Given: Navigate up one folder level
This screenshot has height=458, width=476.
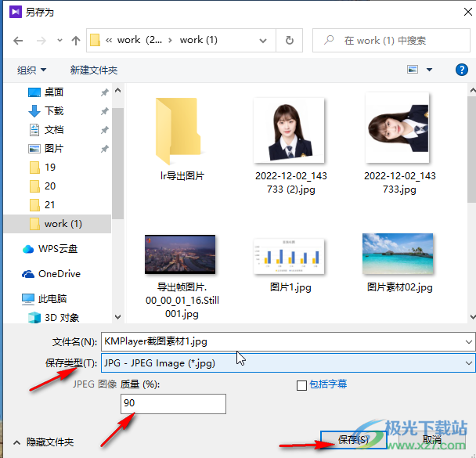Looking at the screenshot, I should [x=76, y=41].
